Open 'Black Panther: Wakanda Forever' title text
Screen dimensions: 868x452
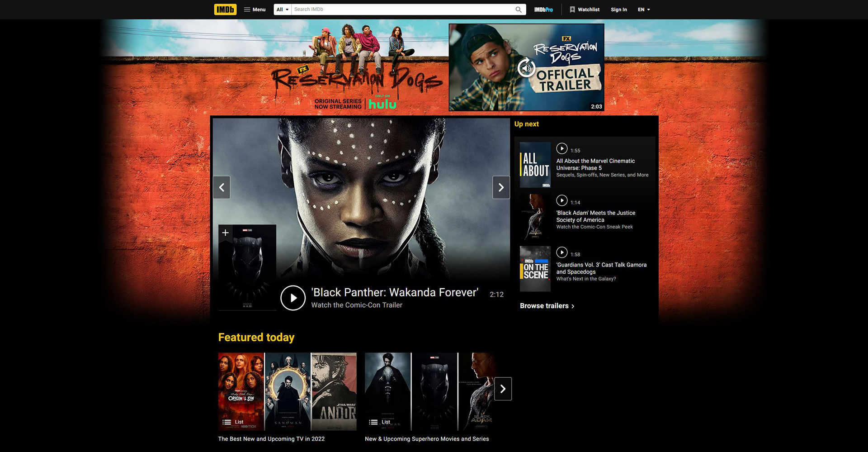395,292
